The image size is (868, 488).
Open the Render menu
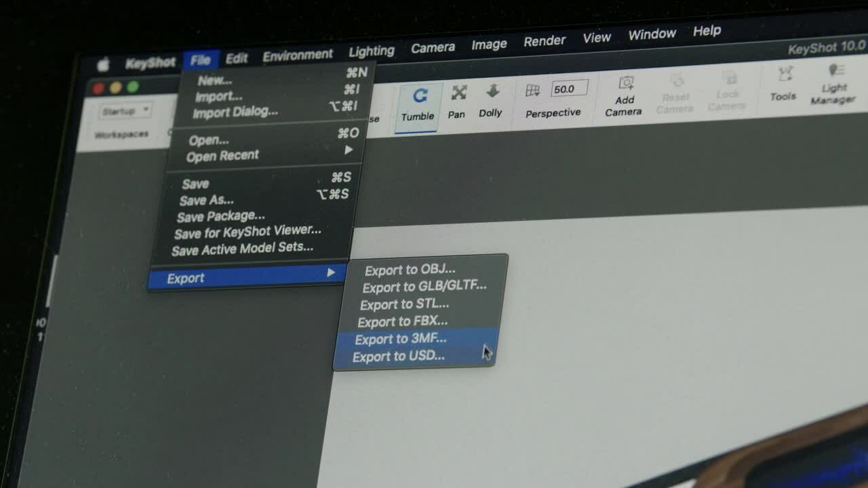[x=544, y=41]
